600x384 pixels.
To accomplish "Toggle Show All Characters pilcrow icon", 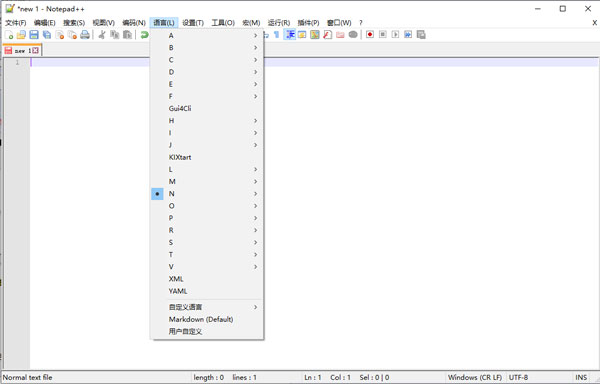I will pyautogui.click(x=277, y=35).
